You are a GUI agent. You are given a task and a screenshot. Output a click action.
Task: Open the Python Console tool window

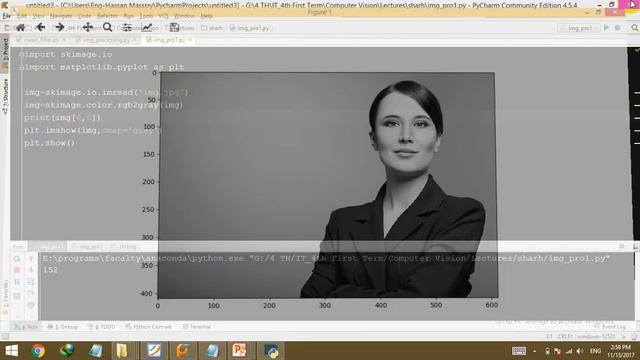149,327
